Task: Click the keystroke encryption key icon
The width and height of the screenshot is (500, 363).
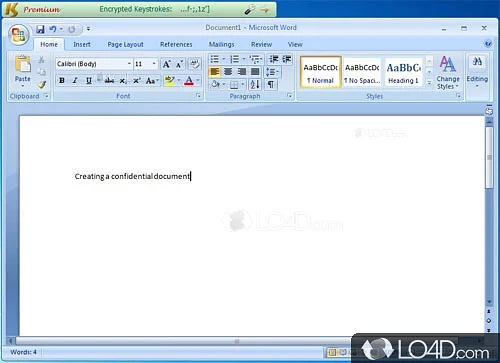Action: (250, 9)
